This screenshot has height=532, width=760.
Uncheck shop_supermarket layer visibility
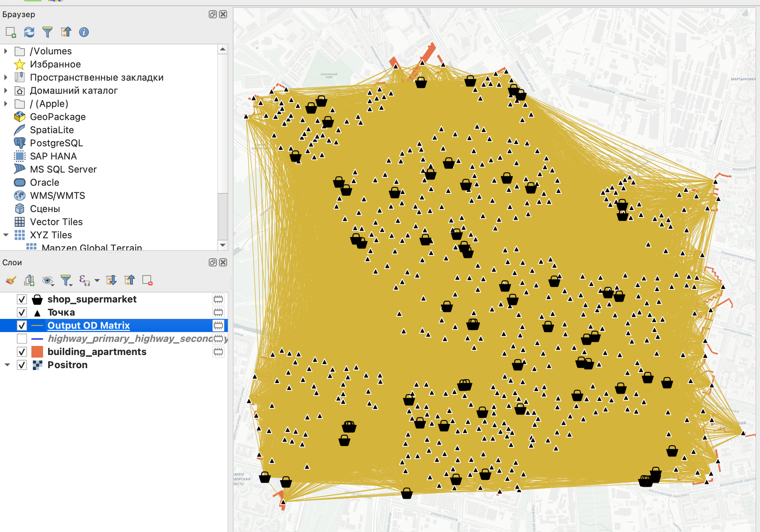tap(22, 300)
